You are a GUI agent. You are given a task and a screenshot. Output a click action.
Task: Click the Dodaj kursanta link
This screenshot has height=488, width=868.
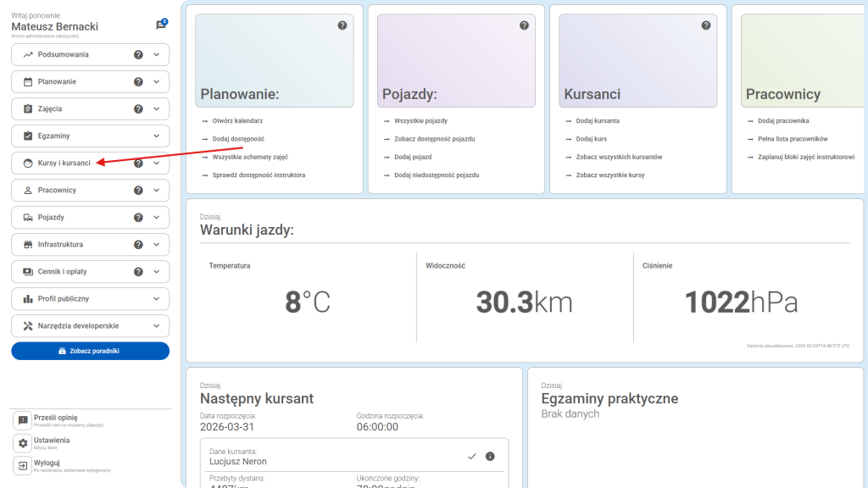(x=598, y=121)
